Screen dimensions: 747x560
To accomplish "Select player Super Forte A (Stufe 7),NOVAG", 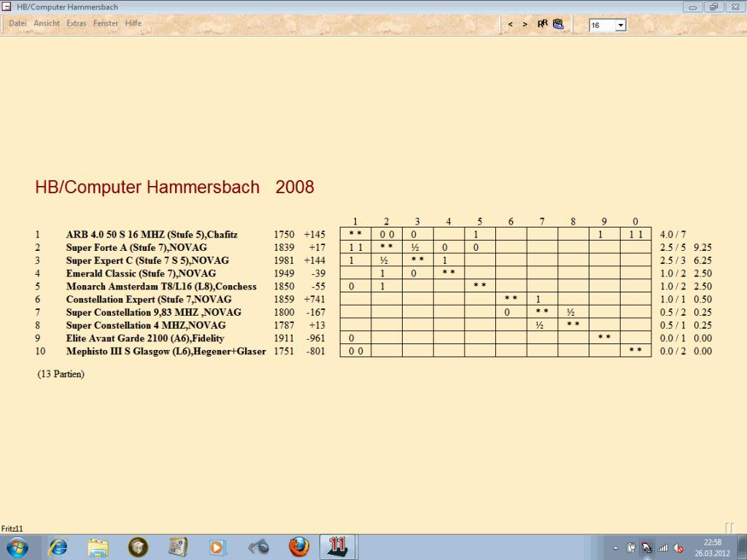I will click(x=136, y=247).
